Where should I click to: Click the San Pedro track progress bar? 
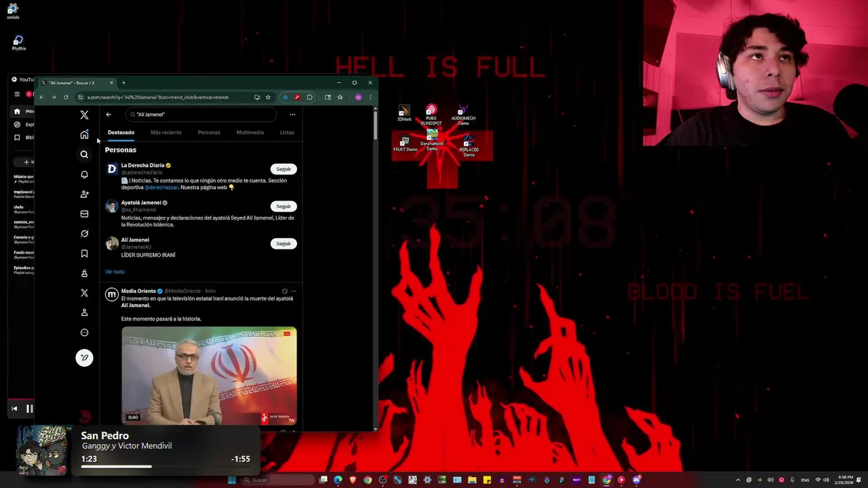point(165,466)
